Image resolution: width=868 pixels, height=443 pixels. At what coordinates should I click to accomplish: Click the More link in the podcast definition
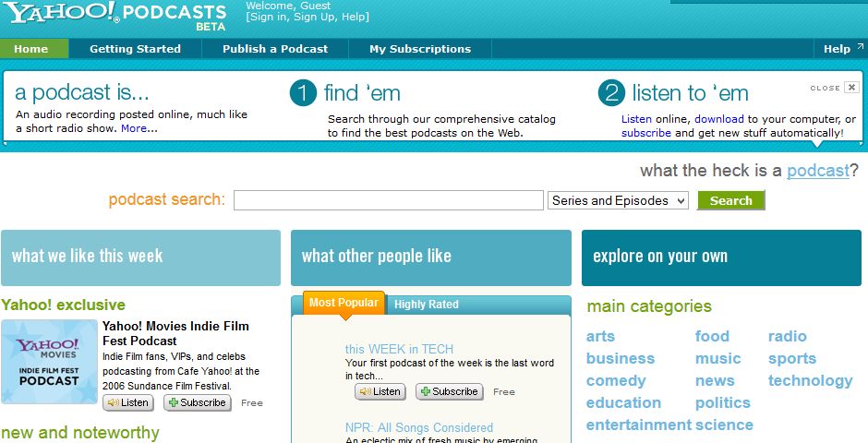tap(134, 128)
